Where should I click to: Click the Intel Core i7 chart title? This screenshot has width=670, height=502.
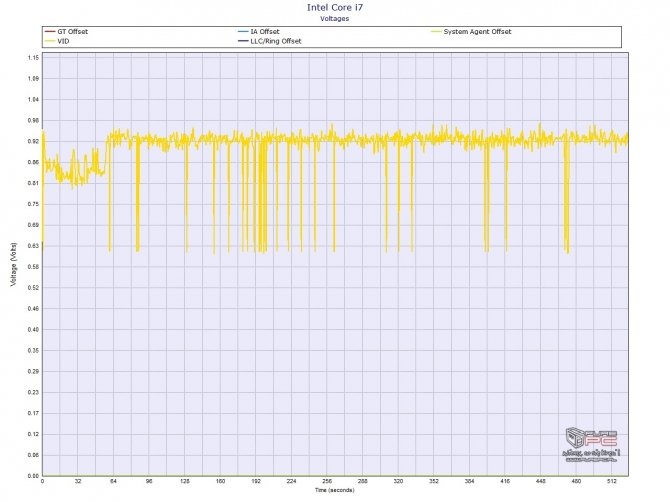[335, 8]
